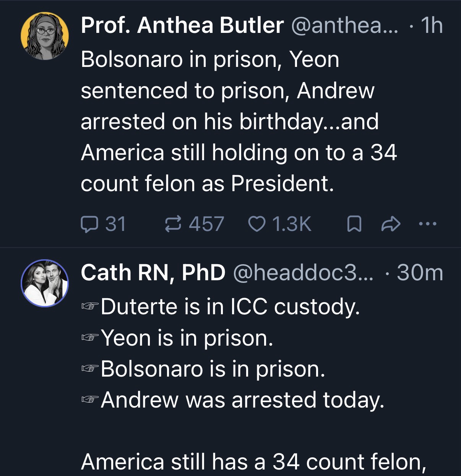
Task: Like the post with 1.3K likes
Action: click(x=255, y=224)
